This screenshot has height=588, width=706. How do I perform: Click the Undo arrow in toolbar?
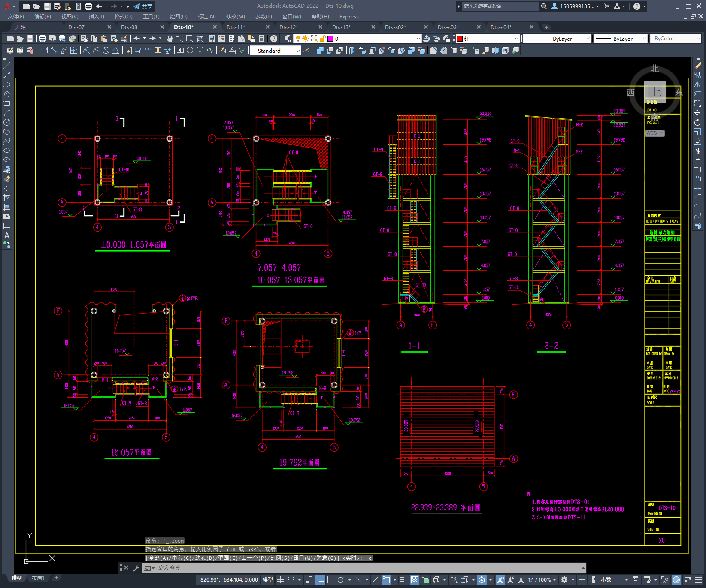click(137, 39)
